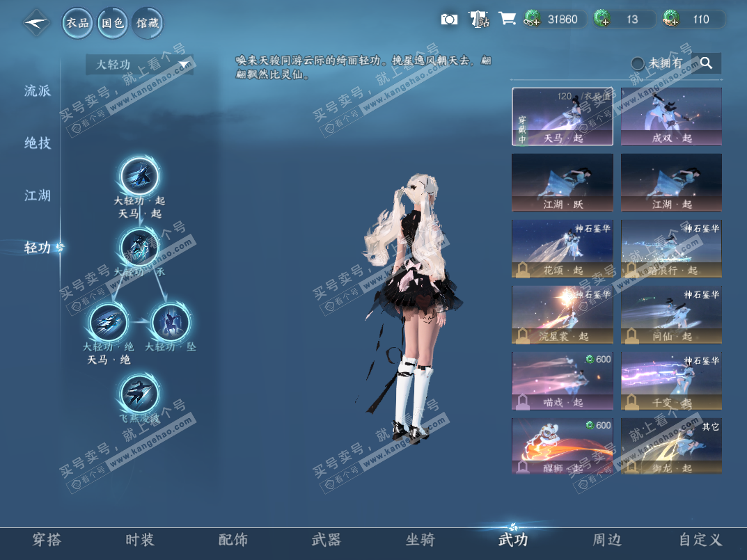The width and height of the screenshot is (747, 560).
Task: Select the 衣品 toggle button
Action: 77,23
